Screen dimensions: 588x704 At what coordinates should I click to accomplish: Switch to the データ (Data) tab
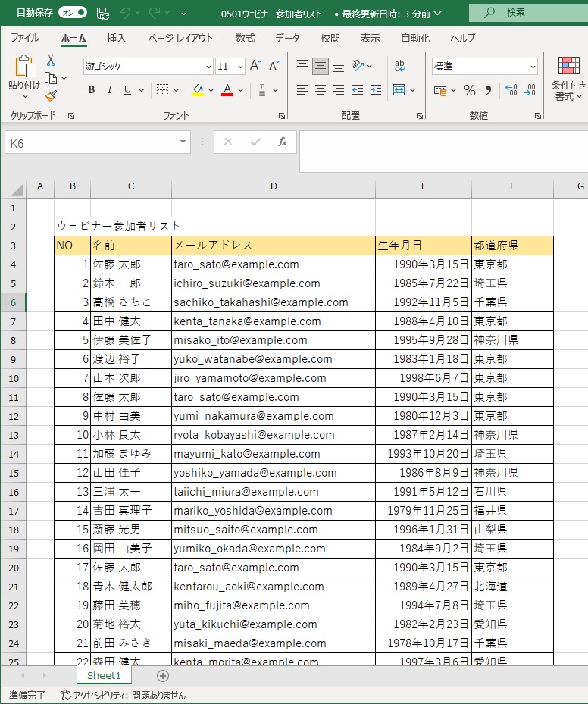pos(287,38)
